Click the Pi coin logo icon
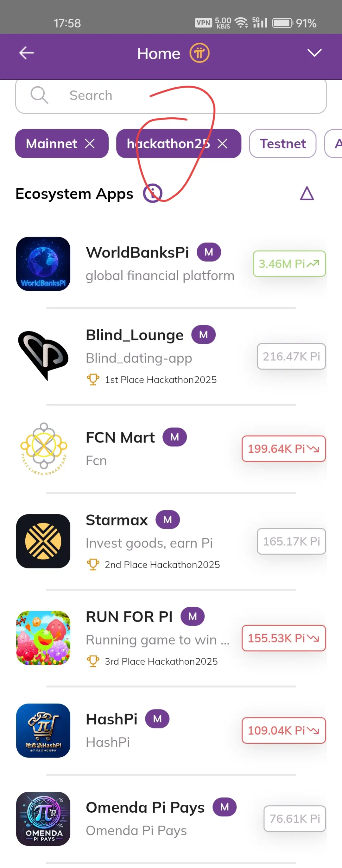The image size is (342, 868). [x=199, y=53]
